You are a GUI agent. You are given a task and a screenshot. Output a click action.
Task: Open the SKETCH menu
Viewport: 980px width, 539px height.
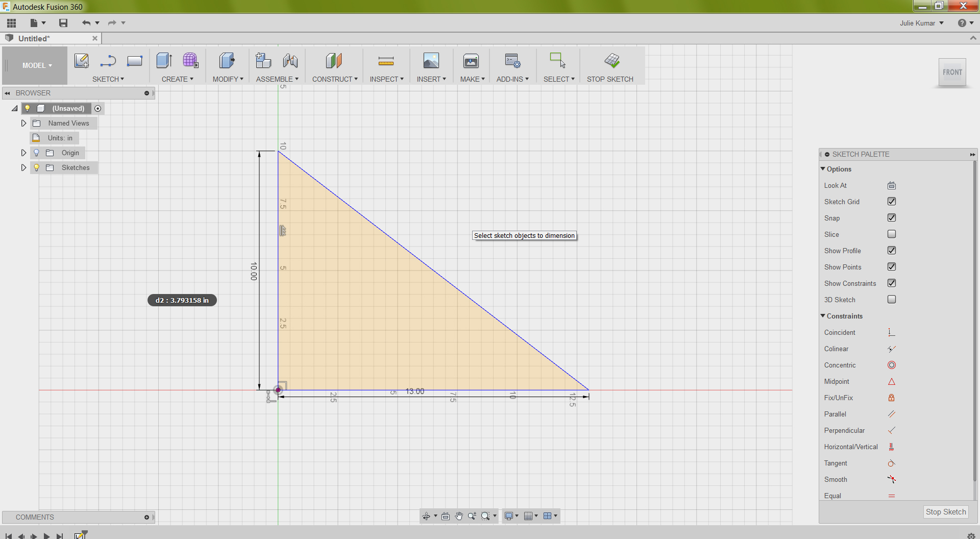[x=108, y=79]
